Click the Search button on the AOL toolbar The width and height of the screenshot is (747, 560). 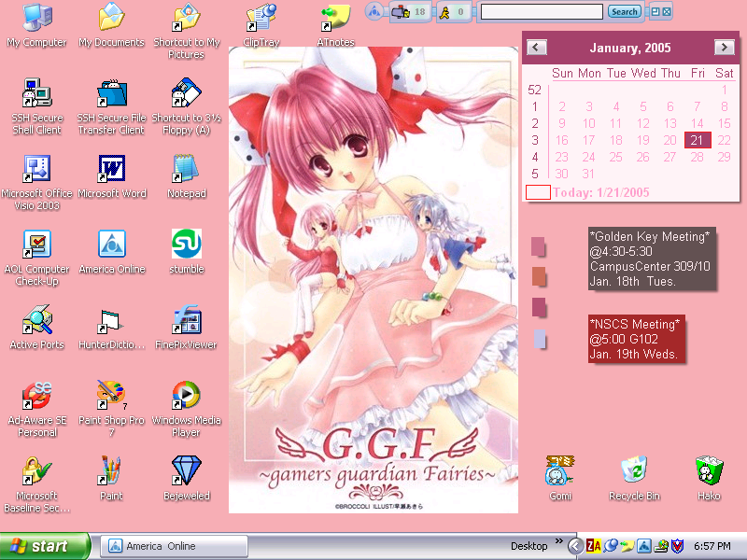coord(624,12)
